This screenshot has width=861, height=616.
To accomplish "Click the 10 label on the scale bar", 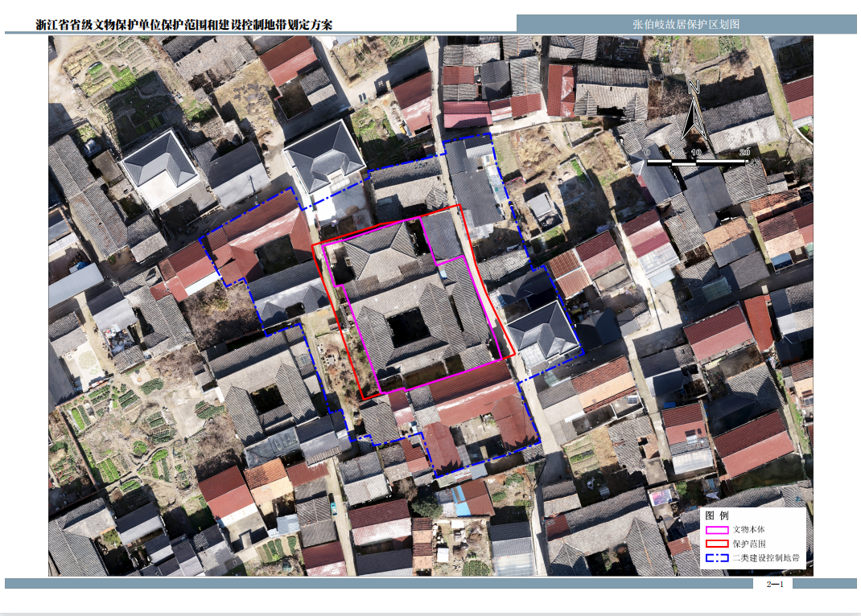I will (x=696, y=152).
